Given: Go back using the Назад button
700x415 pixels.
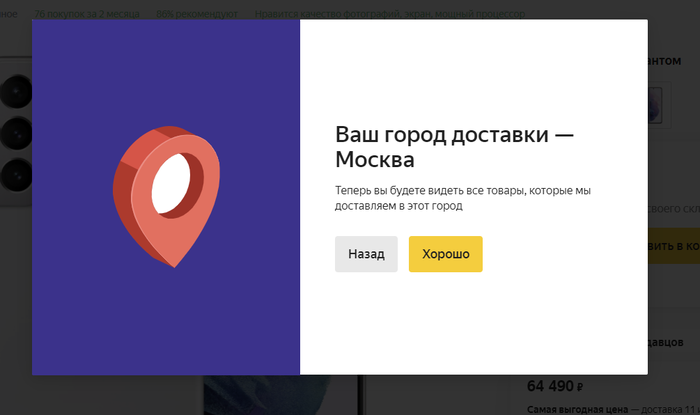Looking at the screenshot, I should pos(366,254).
